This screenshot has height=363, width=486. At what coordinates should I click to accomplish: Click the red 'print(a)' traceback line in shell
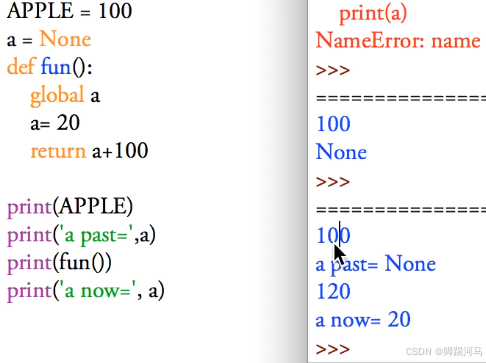point(373,14)
